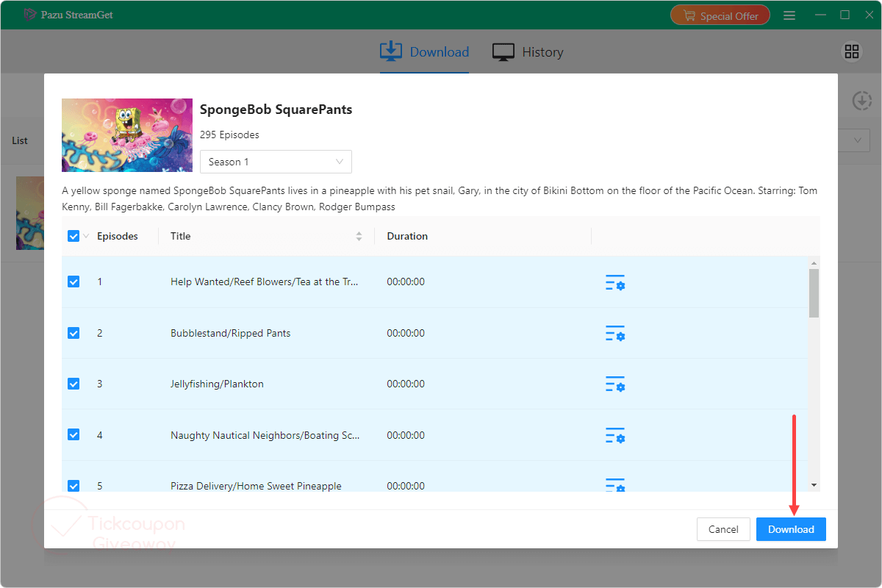The height and width of the screenshot is (588, 882).
Task: Click the episode list scrollbar thumb
Action: coord(814,293)
